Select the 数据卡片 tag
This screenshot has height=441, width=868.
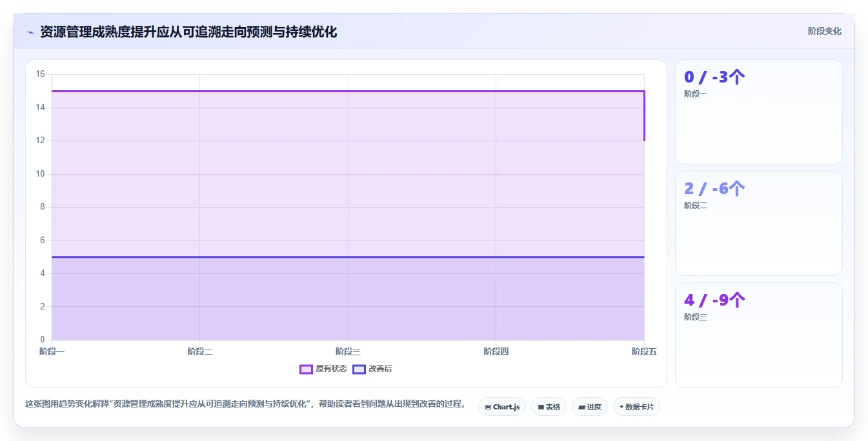point(636,407)
